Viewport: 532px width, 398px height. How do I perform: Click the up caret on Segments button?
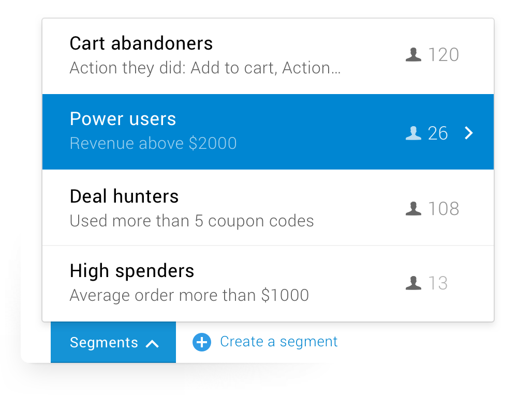tap(152, 344)
